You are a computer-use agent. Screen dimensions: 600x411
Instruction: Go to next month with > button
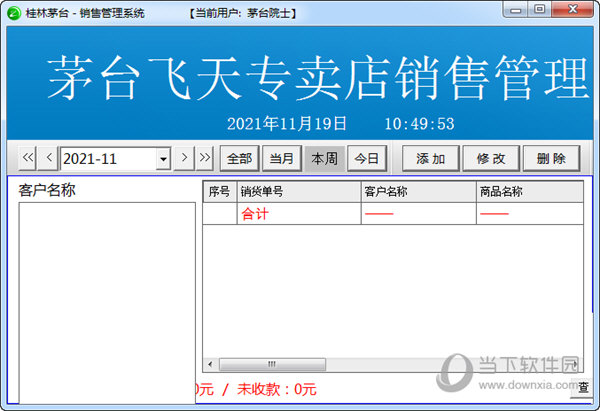click(184, 158)
